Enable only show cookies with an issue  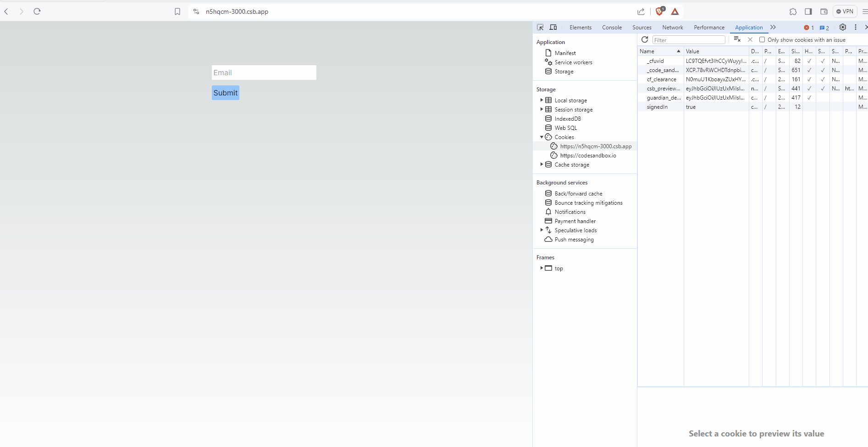point(762,40)
